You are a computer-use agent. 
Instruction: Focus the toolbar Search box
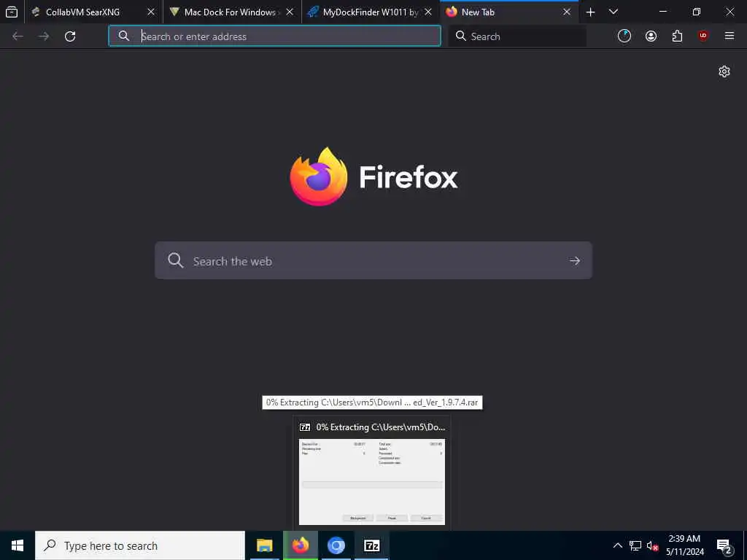[x=517, y=36]
